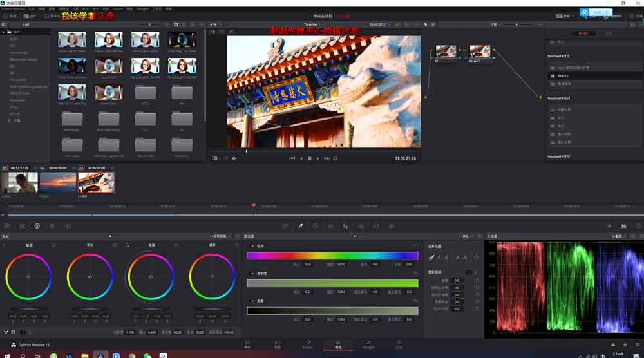Screen dimensions: 644x358
Task: Click the OpenFX button in top toolbar
Action: (614, 15)
